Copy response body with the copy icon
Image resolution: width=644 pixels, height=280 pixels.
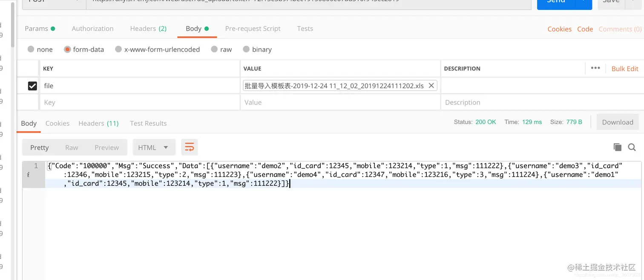(x=617, y=147)
